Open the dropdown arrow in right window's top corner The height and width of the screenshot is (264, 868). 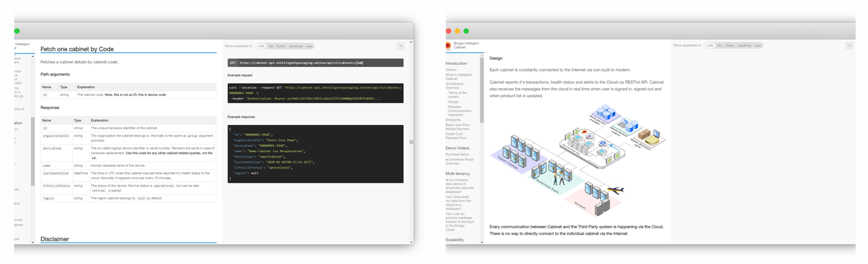849,46
